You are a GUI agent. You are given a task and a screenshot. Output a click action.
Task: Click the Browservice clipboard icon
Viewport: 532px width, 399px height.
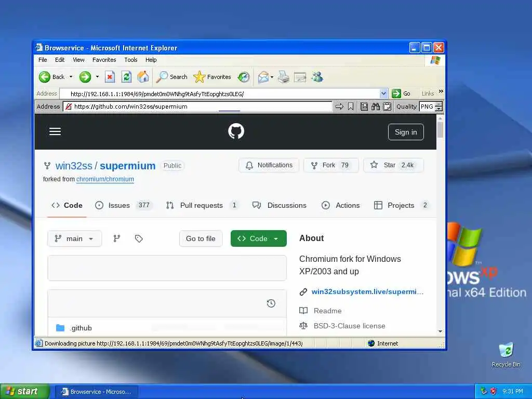point(387,107)
